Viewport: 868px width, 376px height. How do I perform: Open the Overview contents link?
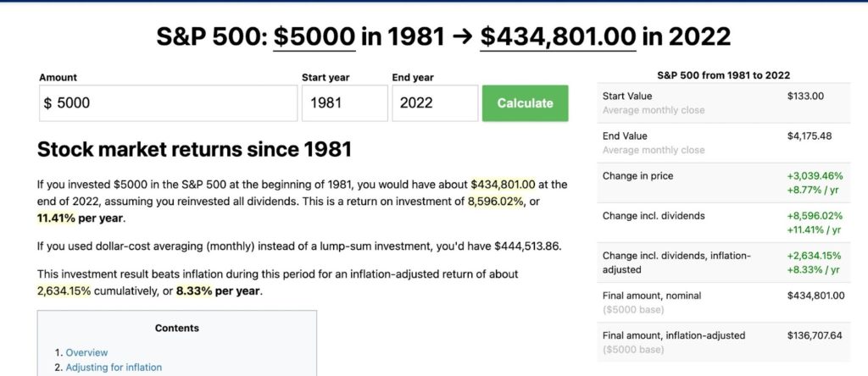[86, 352]
